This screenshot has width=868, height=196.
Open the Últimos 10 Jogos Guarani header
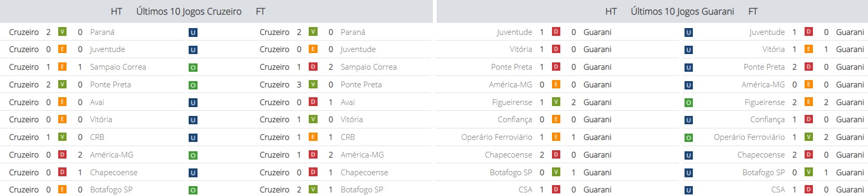682,11
